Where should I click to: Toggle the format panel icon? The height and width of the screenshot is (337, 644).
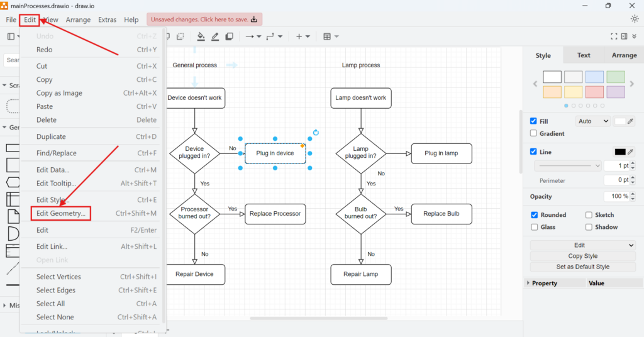[x=633, y=36]
